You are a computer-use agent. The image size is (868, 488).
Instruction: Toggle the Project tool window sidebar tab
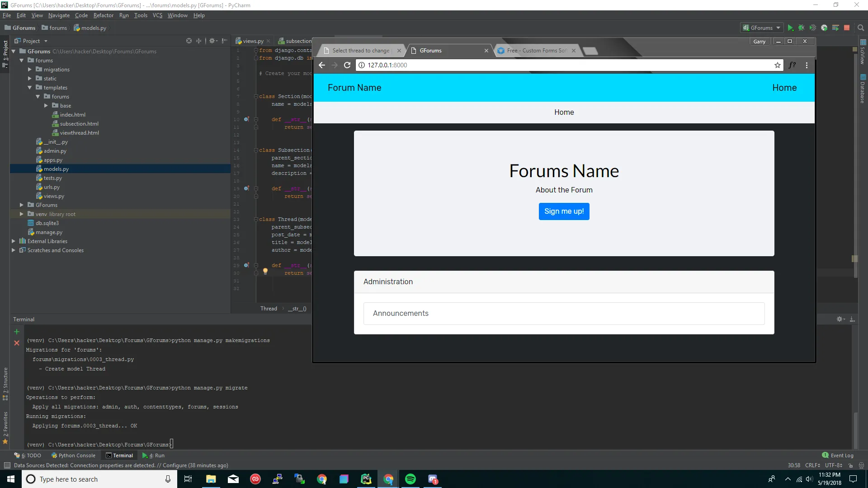(5, 51)
